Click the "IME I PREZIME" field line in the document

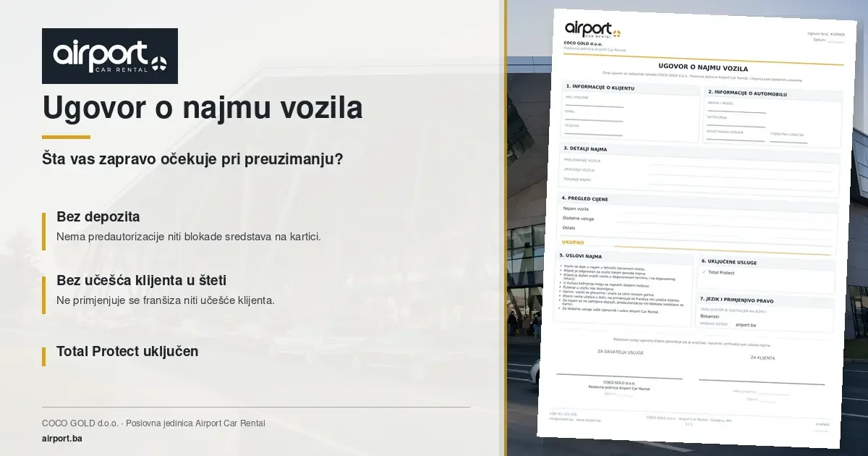pos(594,101)
